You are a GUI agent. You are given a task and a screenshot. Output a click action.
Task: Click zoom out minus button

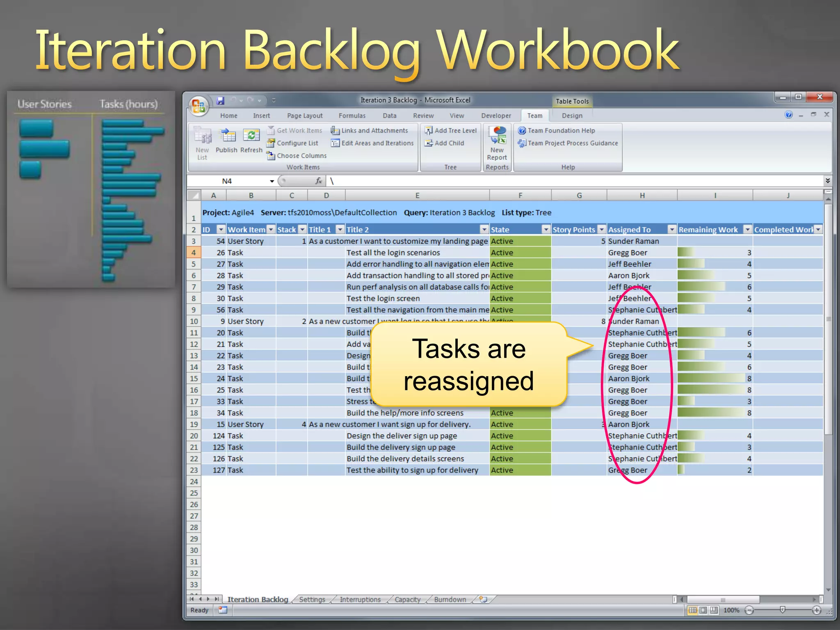(x=749, y=610)
